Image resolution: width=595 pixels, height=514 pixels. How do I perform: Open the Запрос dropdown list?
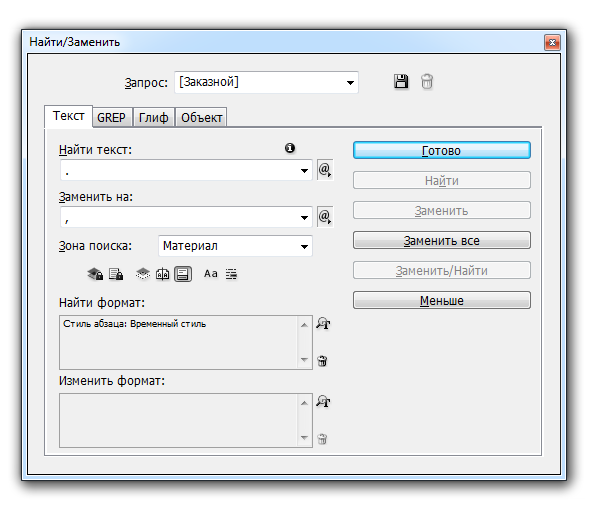coord(350,83)
